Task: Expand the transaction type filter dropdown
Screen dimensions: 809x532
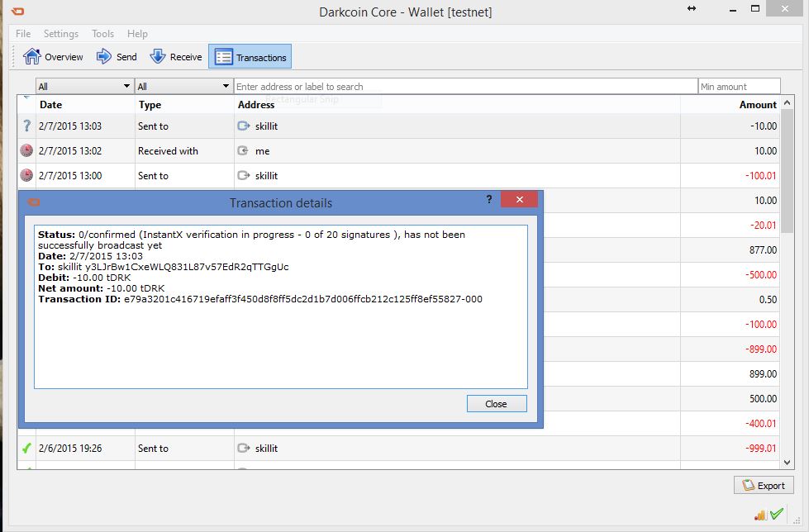Action: point(183,86)
